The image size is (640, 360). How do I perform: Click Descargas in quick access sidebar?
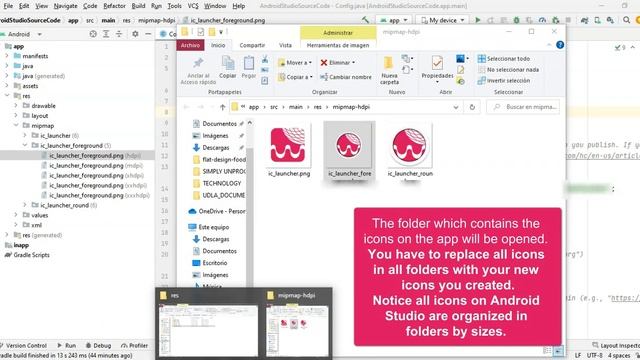point(216,147)
